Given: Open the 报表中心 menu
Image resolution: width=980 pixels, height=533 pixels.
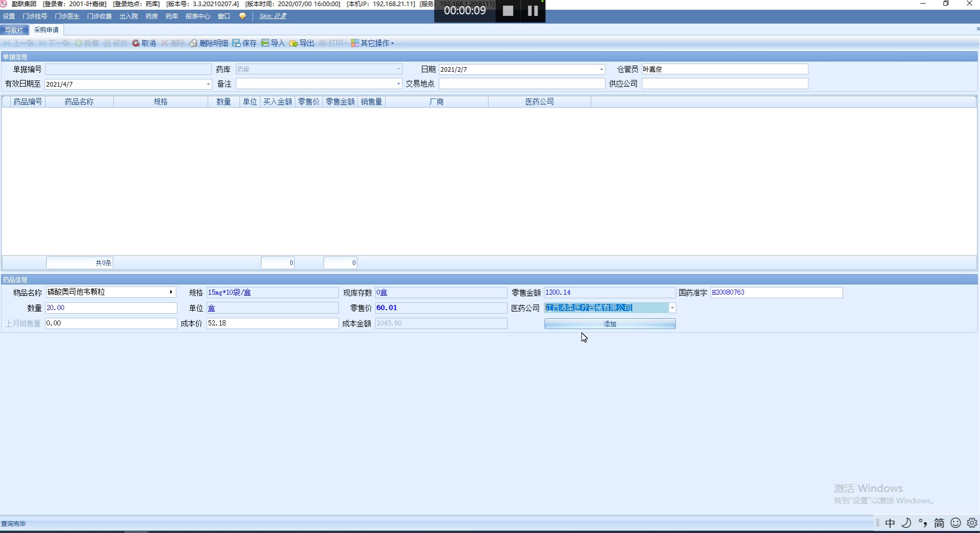Looking at the screenshot, I should 198,16.
